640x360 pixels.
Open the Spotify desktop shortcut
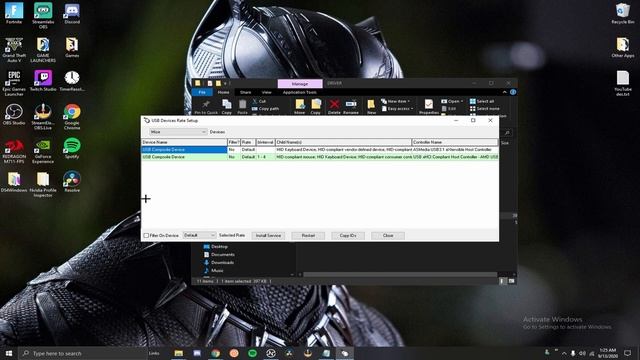(72, 149)
